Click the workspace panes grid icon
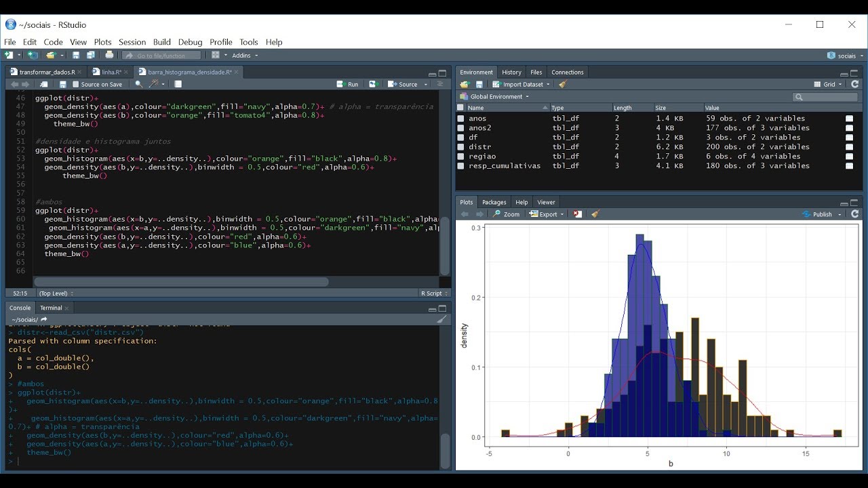 216,56
